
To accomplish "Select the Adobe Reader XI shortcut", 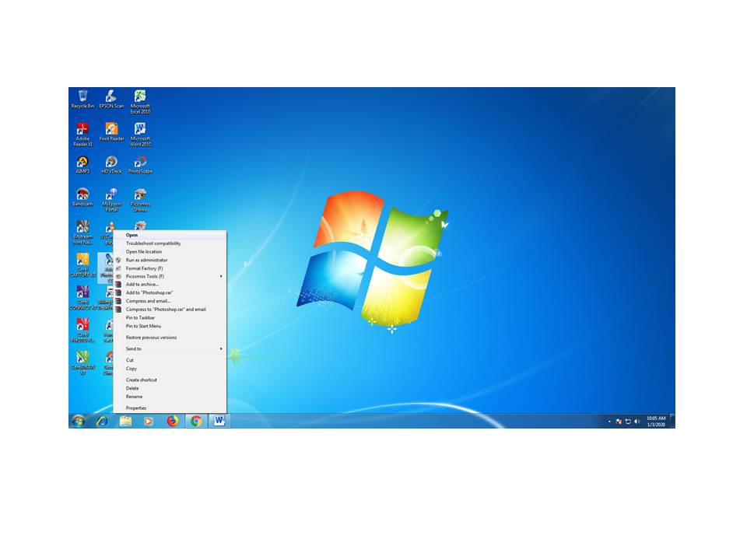I will 83,135.
